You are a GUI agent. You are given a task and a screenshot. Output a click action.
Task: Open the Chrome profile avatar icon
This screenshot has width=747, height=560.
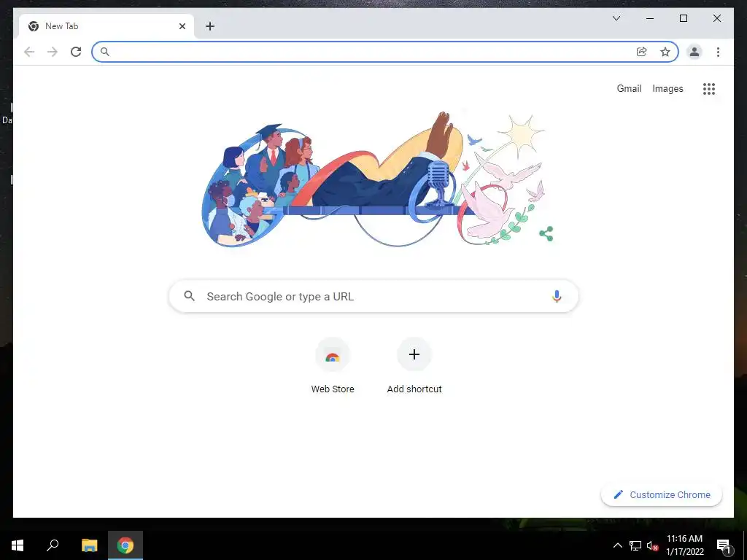click(694, 52)
